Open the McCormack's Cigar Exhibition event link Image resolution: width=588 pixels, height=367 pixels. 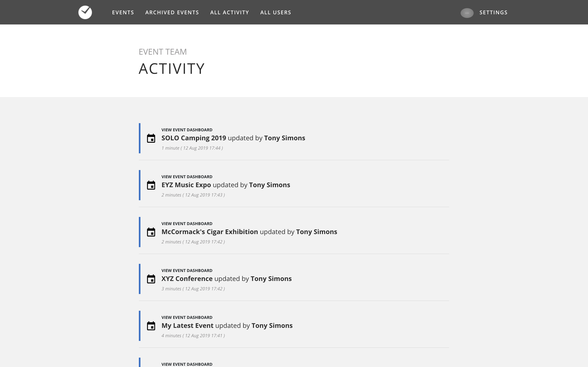[x=209, y=232]
